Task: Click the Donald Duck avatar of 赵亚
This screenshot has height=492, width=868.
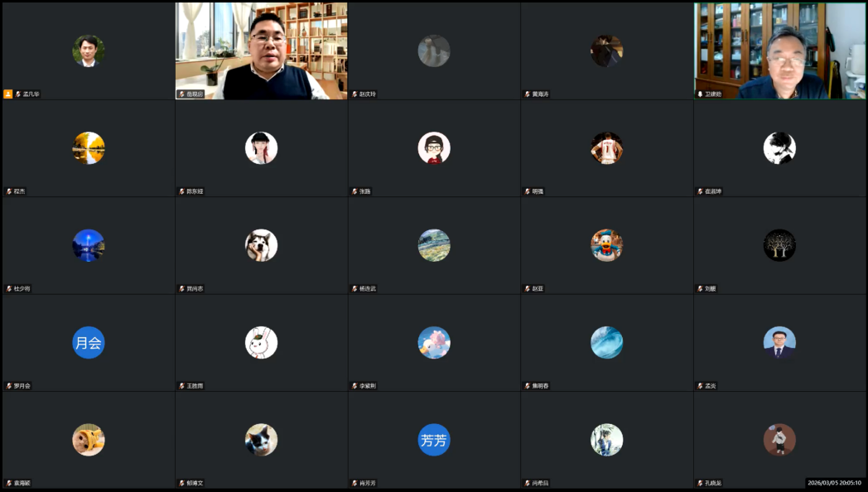Action: click(x=606, y=245)
